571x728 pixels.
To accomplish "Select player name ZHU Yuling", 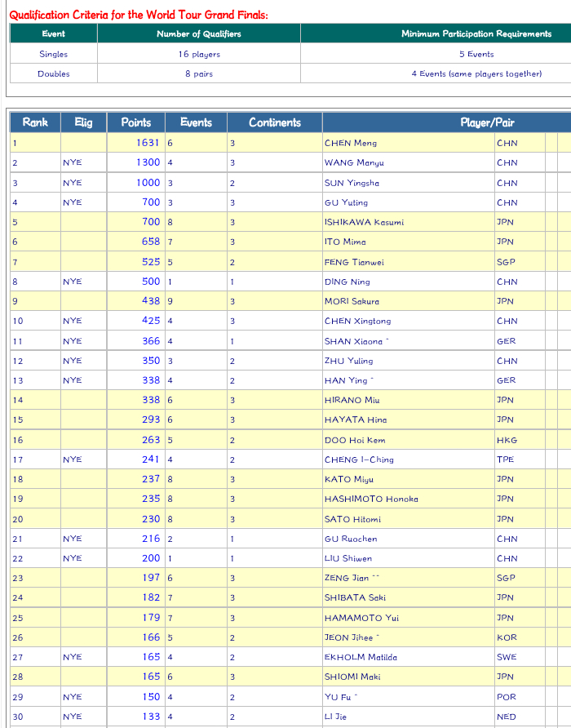I will (x=348, y=361).
